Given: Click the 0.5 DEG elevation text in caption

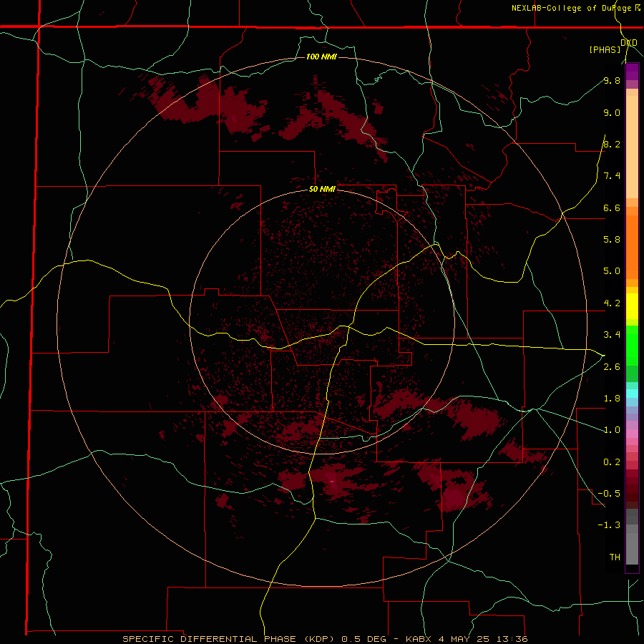Looking at the screenshot, I should 364,639.
